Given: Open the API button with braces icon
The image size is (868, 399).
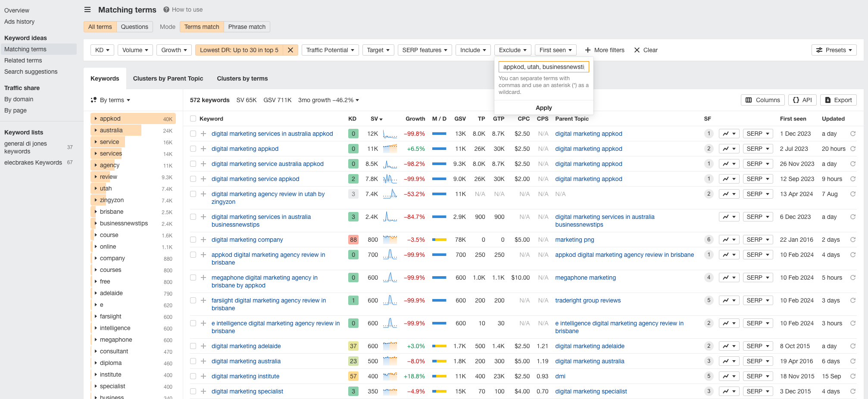Looking at the screenshot, I should coord(802,100).
